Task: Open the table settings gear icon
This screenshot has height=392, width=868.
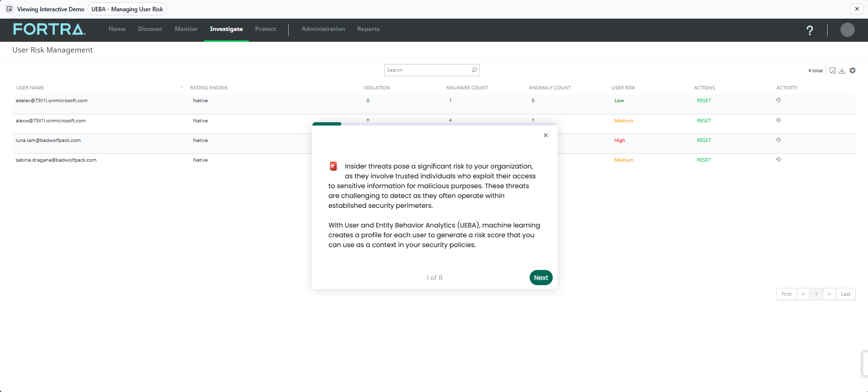Action: pyautogui.click(x=853, y=71)
